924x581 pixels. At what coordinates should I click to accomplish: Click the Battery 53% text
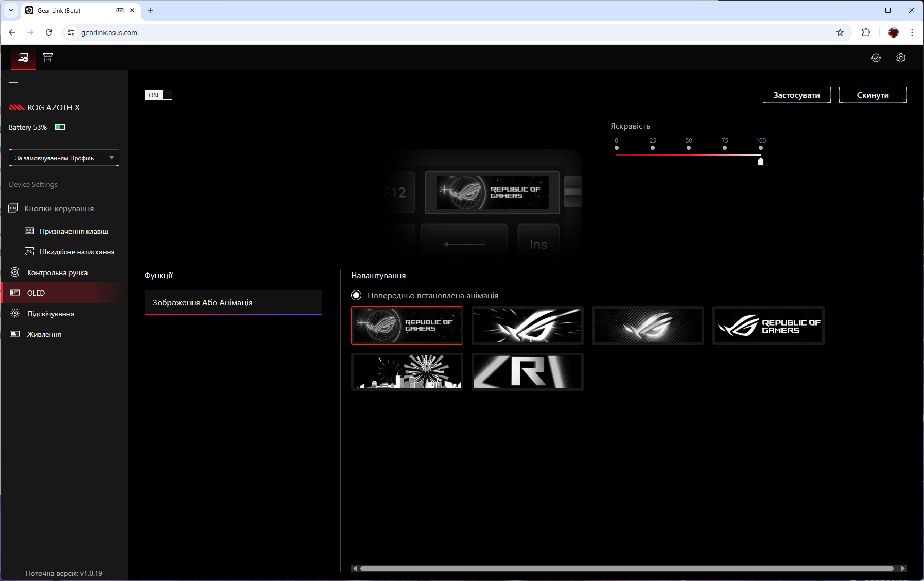[x=28, y=127]
